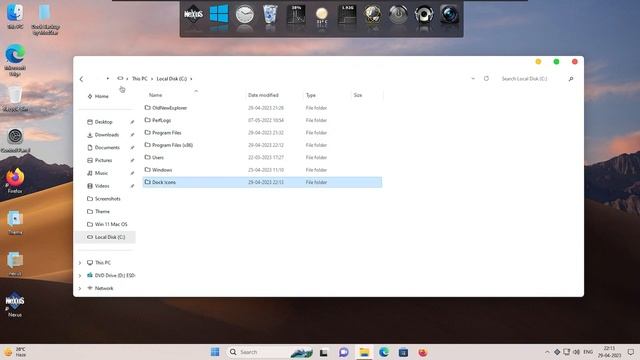Expand the This PC tree node
This screenshot has width=640, height=360.
pos(80,263)
